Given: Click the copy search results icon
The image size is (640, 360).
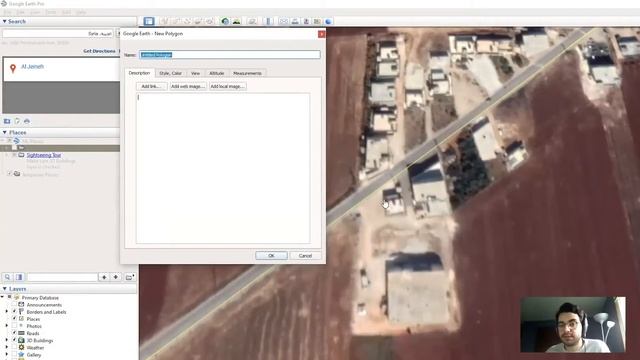Looking at the screenshot, I should [x=17, y=121].
